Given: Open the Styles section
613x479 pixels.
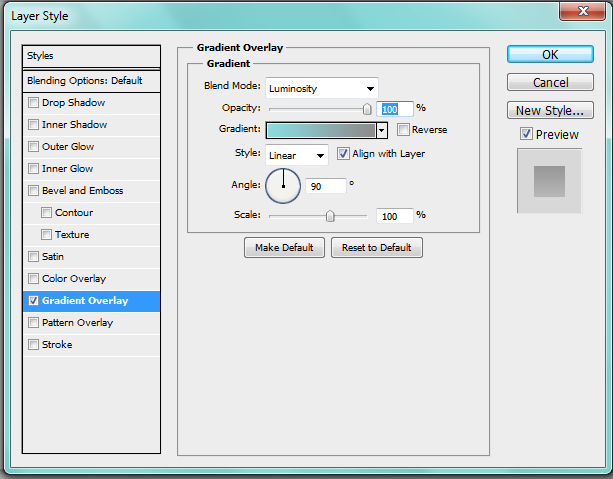Looking at the screenshot, I should [91, 56].
